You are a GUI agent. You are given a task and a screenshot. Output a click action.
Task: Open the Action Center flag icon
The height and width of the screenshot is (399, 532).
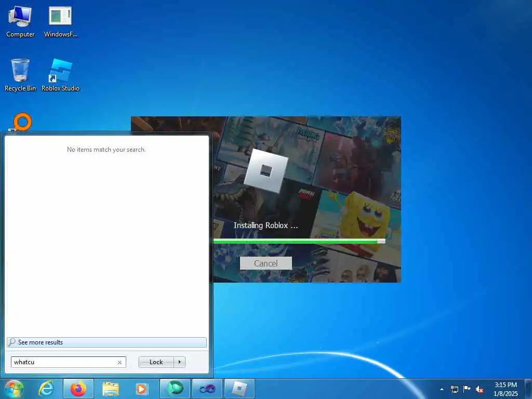(x=467, y=389)
